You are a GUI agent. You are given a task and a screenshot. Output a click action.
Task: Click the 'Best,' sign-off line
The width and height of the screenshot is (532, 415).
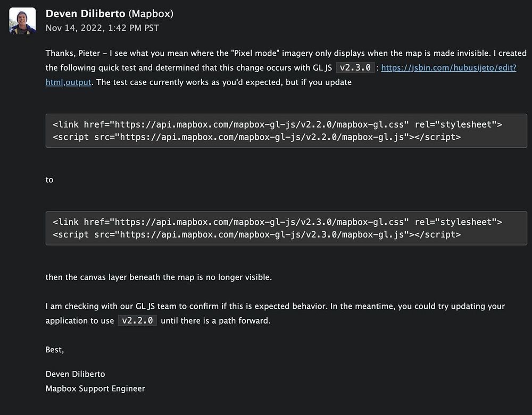tap(55, 349)
